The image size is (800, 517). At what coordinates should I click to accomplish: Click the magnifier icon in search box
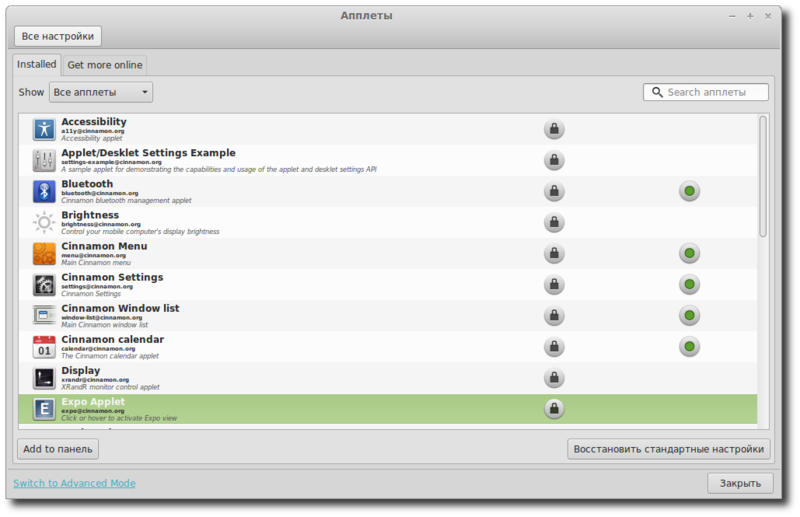pos(657,92)
